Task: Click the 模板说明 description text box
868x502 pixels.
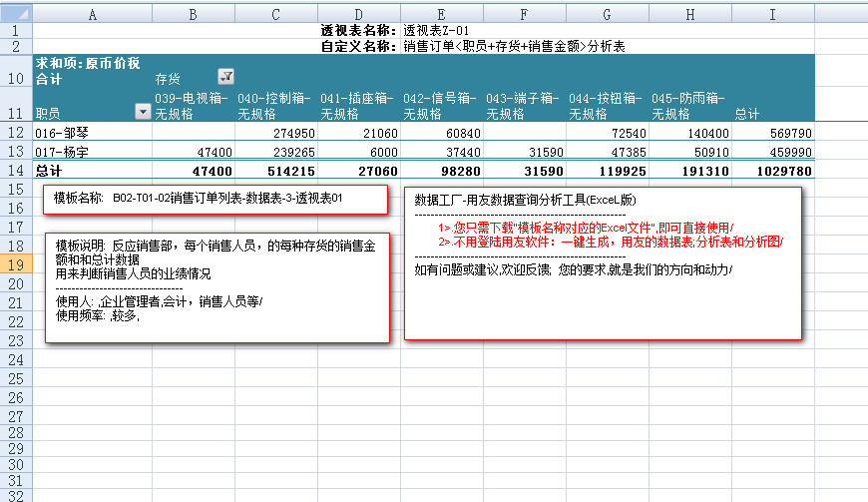Action: coord(217,287)
